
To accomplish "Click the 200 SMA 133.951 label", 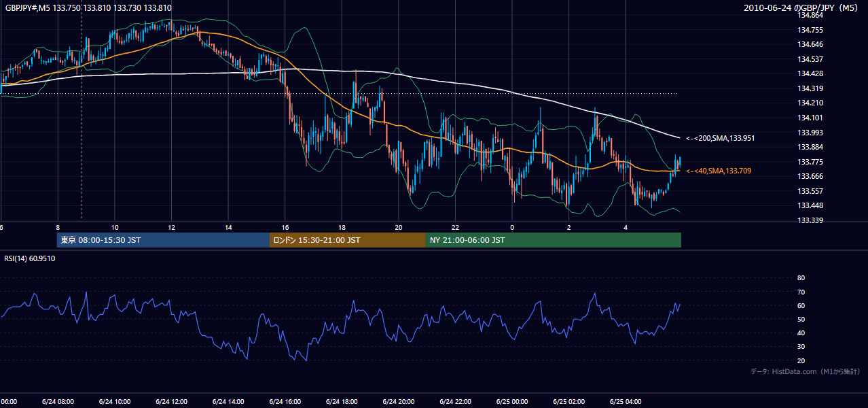I will [x=721, y=138].
